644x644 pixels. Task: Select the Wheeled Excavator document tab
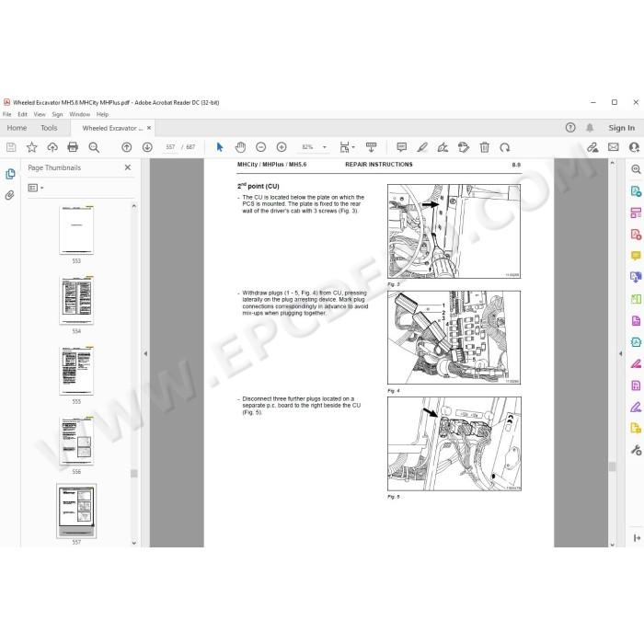coord(112,128)
